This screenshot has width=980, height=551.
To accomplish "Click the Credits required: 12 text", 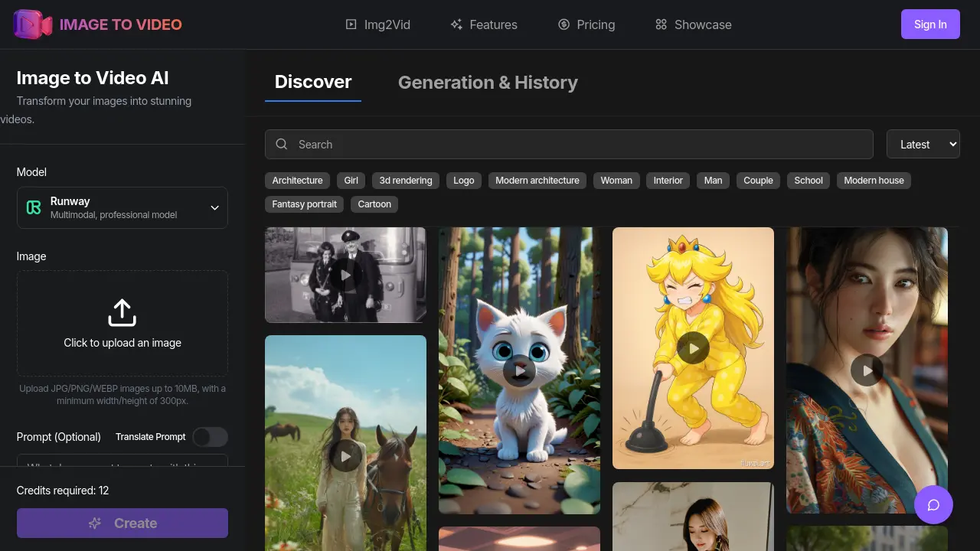I will [63, 491].
